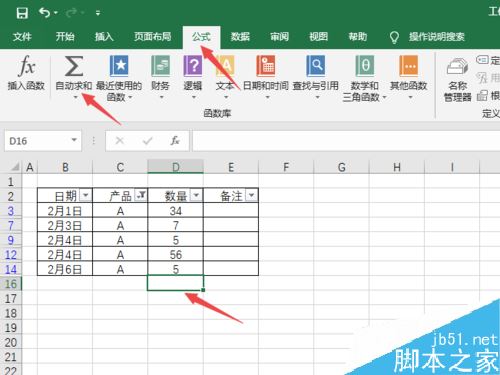Viewport: 500px width, 375px height.
Task: Select the cell containing 2月3日
Action: tap(65, 225)
